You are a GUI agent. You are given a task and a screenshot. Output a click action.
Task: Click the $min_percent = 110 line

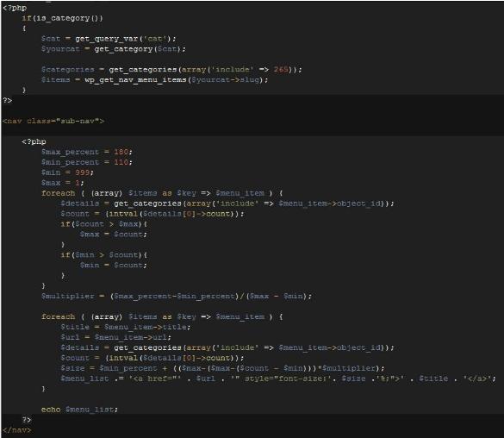(x=86, y=162)
